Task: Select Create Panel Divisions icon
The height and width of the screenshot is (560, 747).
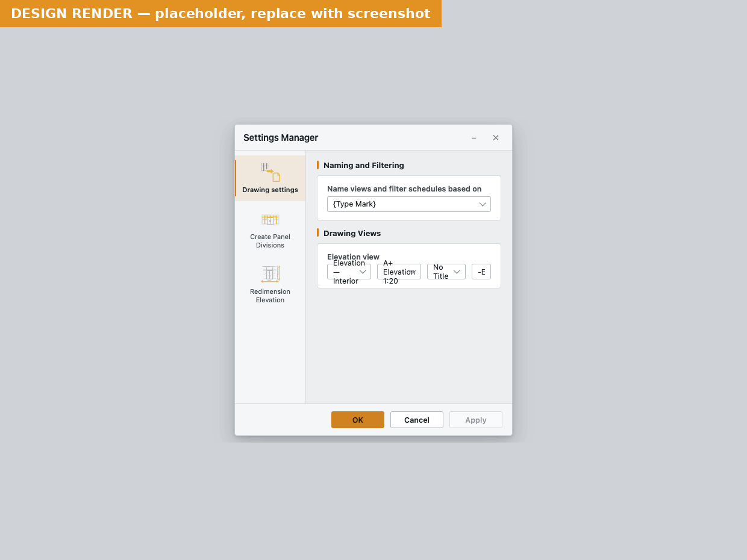Action: click(x=270, y=219)
